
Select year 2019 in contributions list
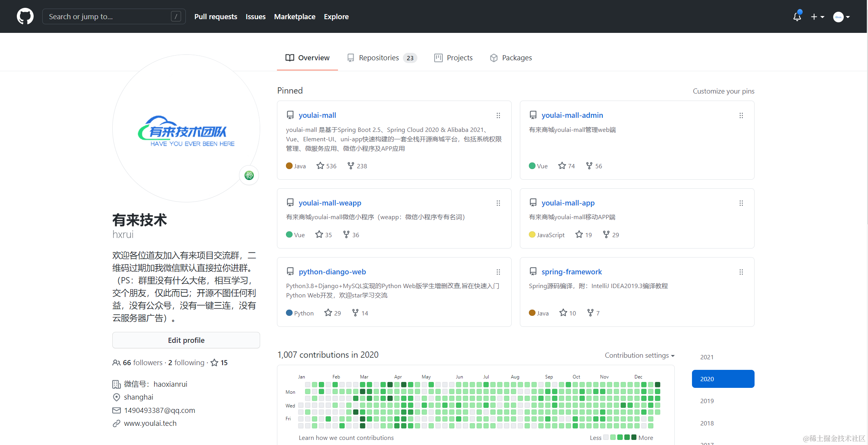[707, 401]
